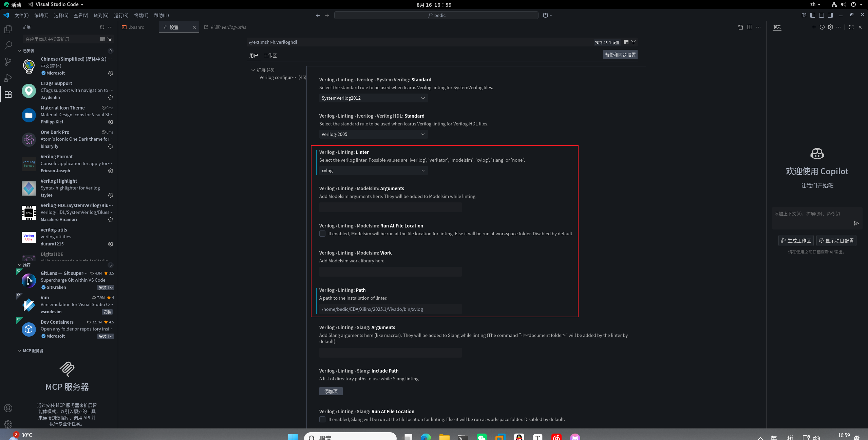Screen dimensions: 868x440
Task: Open the Verilog-2005 standard dropdown
Action: (373, 134)
